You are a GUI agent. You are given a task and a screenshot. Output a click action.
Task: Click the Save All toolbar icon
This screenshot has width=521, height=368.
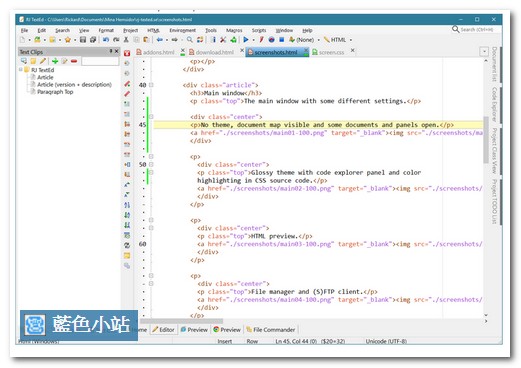(x=93, y=40)
